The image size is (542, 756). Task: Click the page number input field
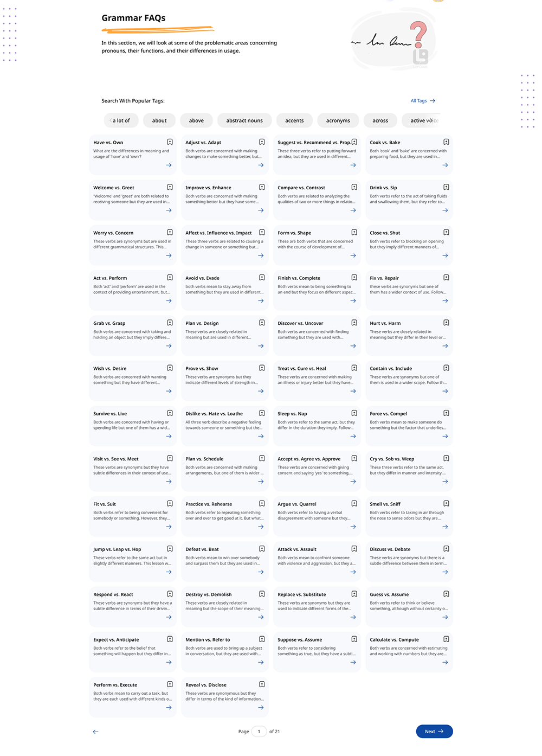[259, 732]
